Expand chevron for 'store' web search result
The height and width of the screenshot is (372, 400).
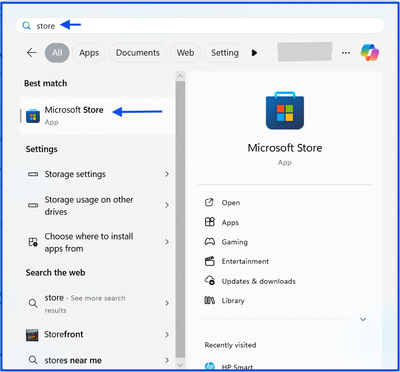coord(167,303)
